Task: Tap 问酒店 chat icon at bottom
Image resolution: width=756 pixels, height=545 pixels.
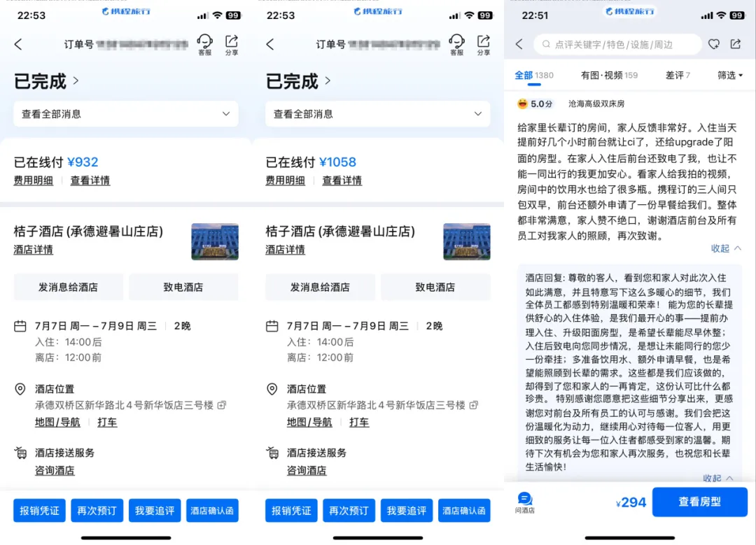Action: coord(524,502)
